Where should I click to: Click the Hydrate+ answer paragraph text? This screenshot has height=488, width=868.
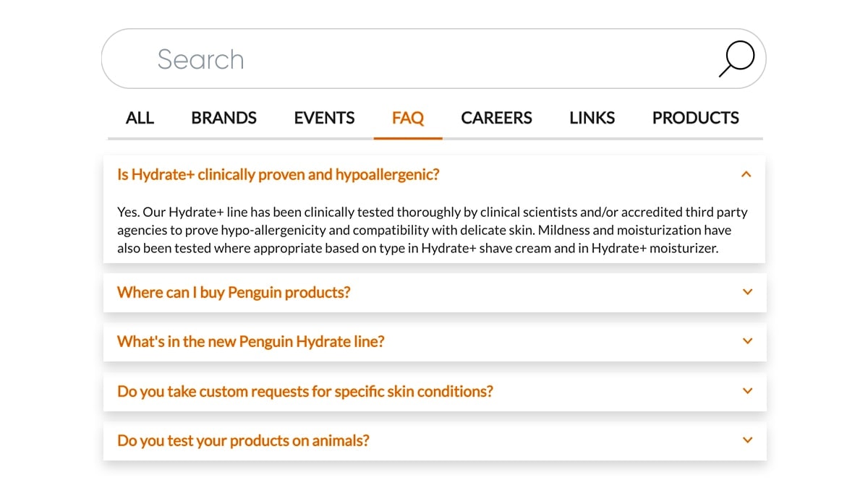(x=433, y=230)
